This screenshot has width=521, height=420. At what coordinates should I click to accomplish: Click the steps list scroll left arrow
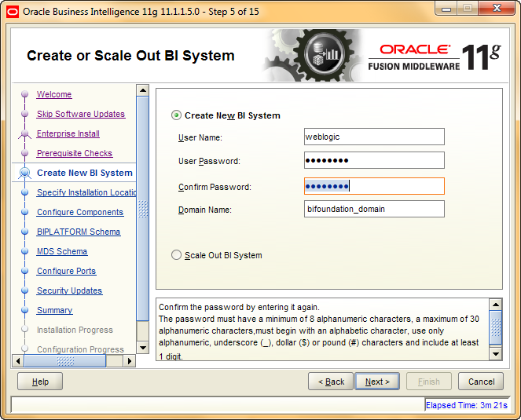[18, 360]
